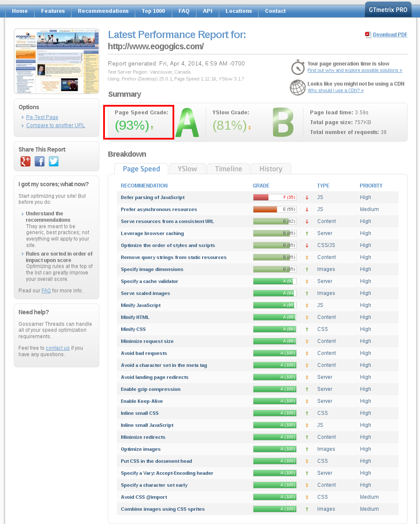Click red down arrow on Serve resources from consistent URL row
Image resolution: width=420 pixels, height=524 pixels.
pyautogui.click(x=307, y=222)
